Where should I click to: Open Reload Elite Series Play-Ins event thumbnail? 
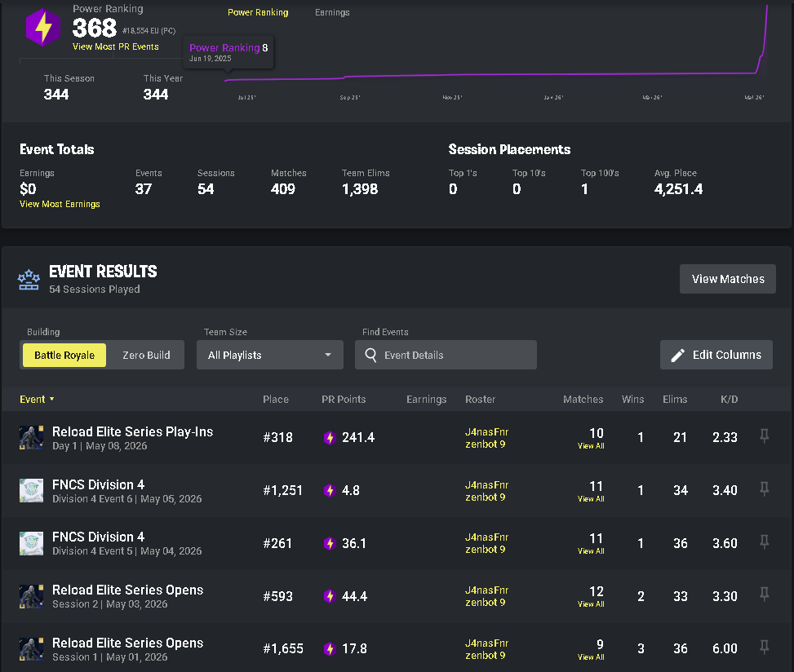coord(31,438)
